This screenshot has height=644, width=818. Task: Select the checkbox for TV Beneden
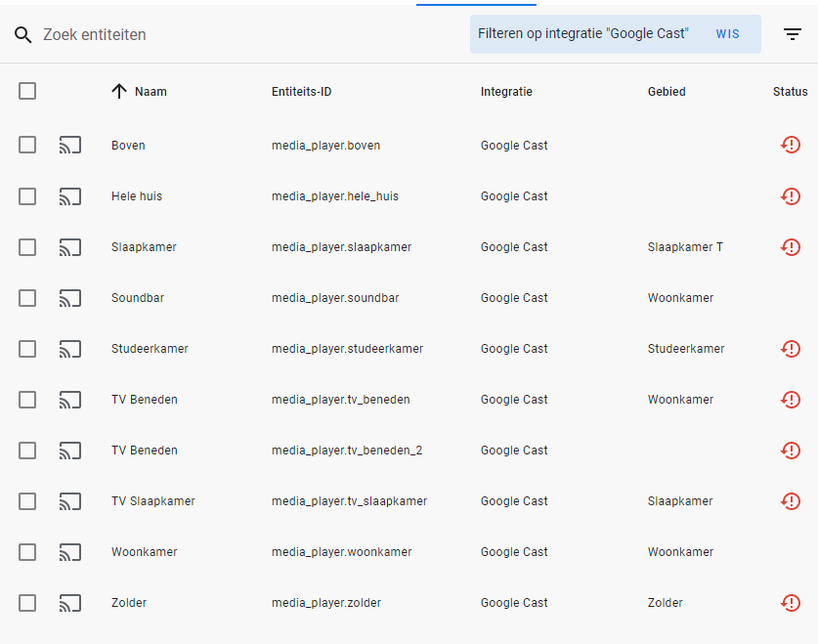[27, 400]
